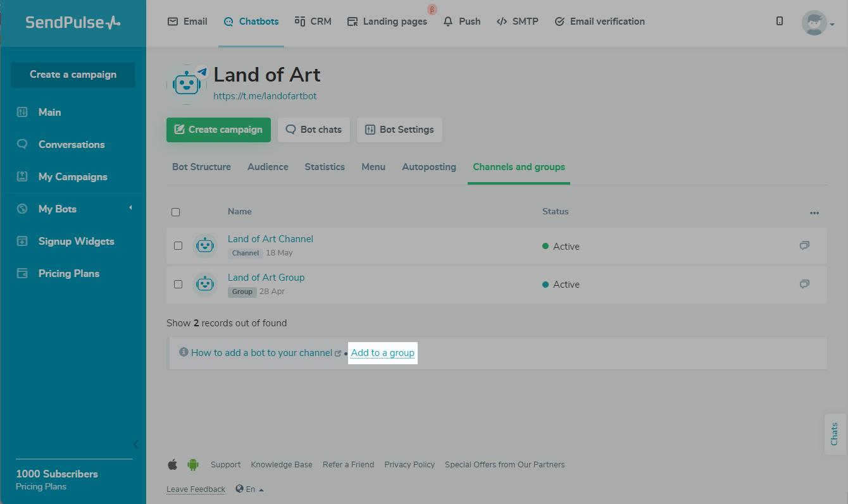
Task: Click the Channel type tag
Action: [246, 253]
